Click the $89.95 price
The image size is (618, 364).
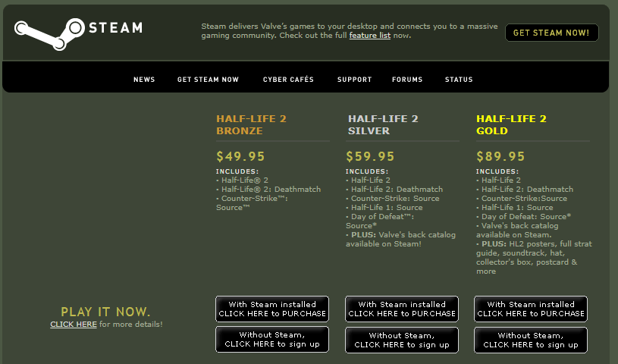pos(500,156)
